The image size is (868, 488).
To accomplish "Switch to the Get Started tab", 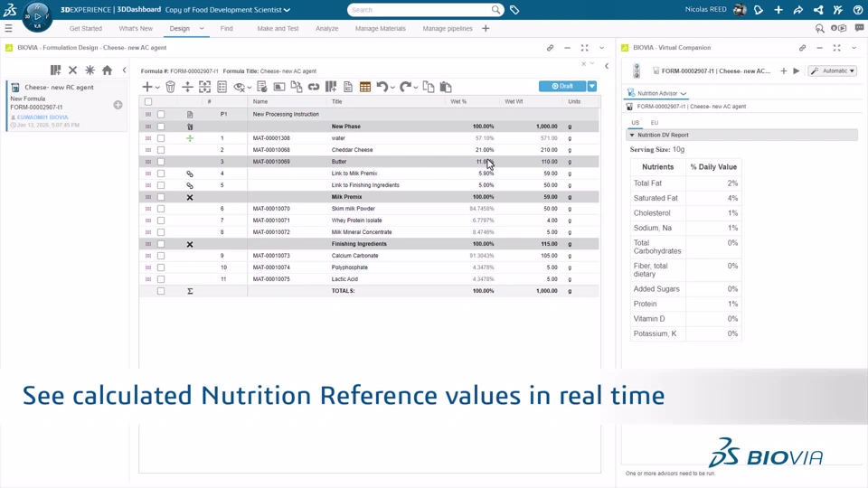I will [86, 28].
